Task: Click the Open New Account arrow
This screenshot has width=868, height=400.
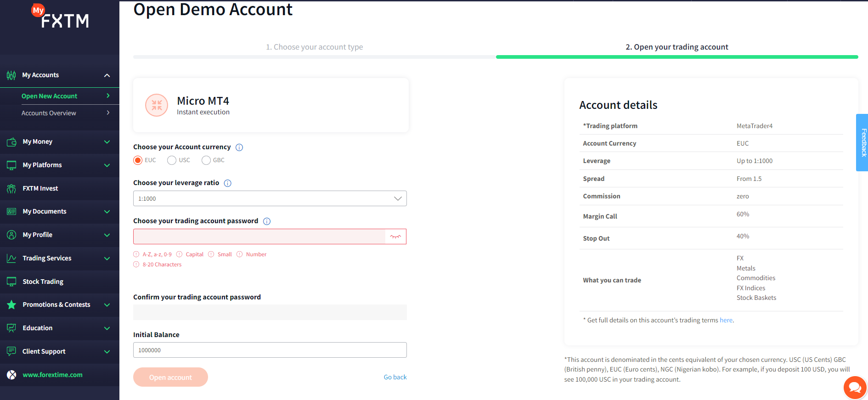Action: tap(108, 96)
